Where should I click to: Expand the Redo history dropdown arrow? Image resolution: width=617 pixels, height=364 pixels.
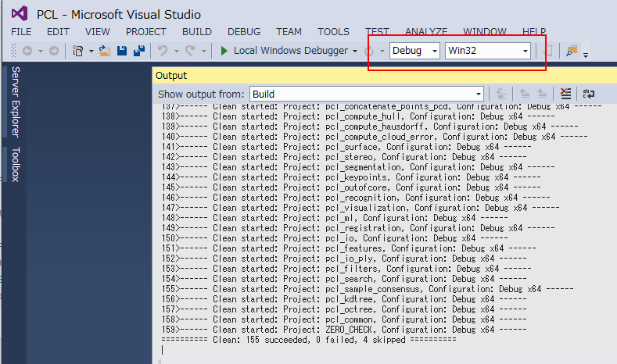coord(204,51)
